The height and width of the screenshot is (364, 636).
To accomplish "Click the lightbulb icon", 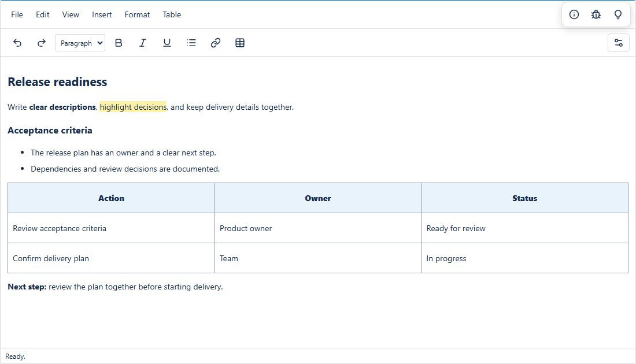I will point(617,14).
